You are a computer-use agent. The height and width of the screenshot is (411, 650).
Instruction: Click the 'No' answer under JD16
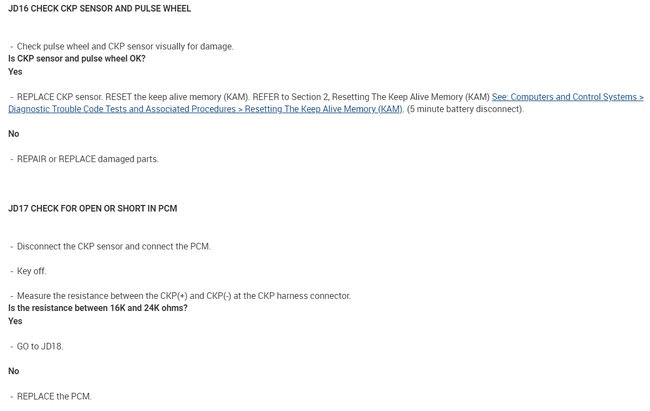14,134
